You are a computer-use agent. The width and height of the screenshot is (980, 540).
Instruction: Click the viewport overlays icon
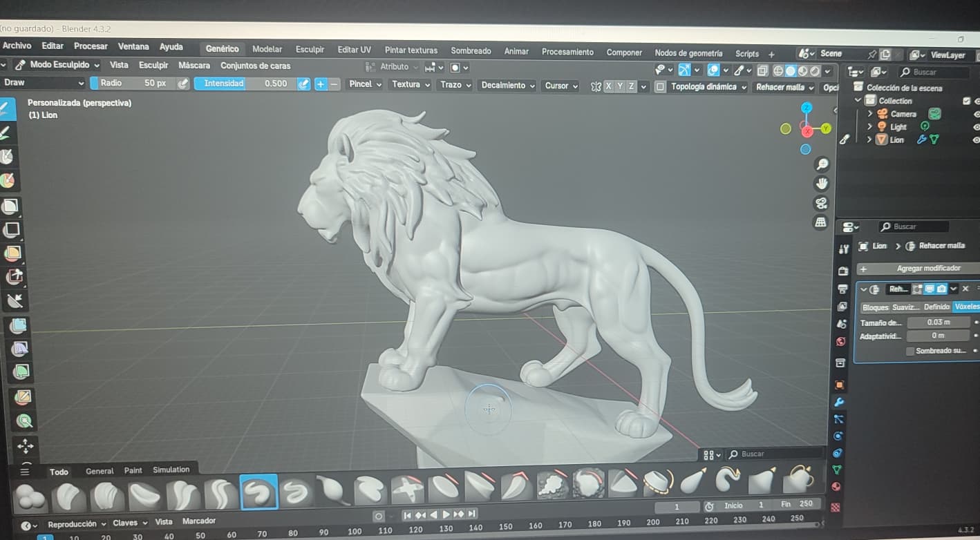[x=713, y=70]
